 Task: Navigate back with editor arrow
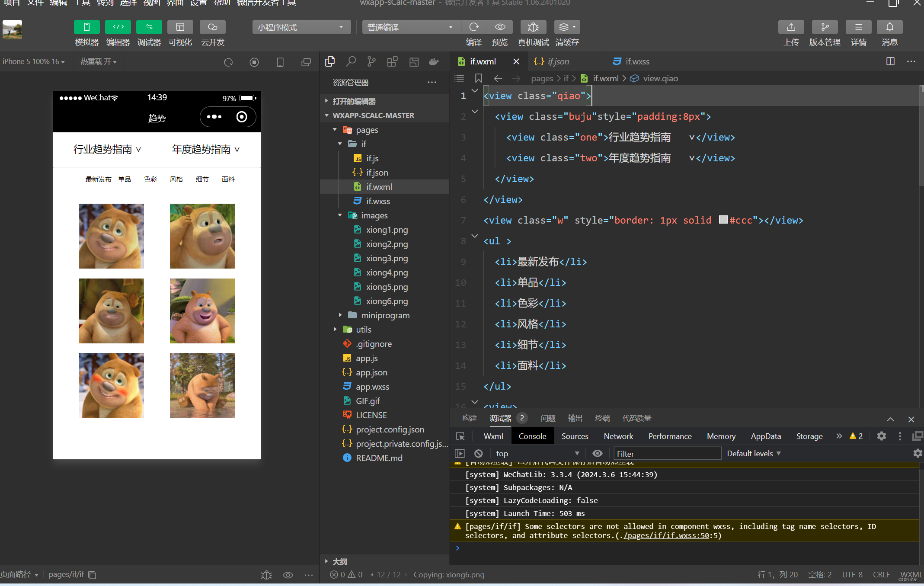(498, 78)
